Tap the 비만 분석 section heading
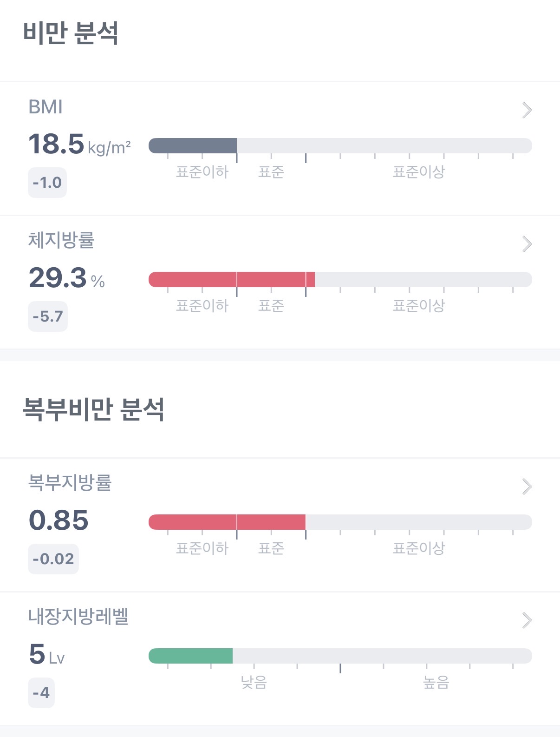This screenshot has width=560, height=737. (71, 33)
